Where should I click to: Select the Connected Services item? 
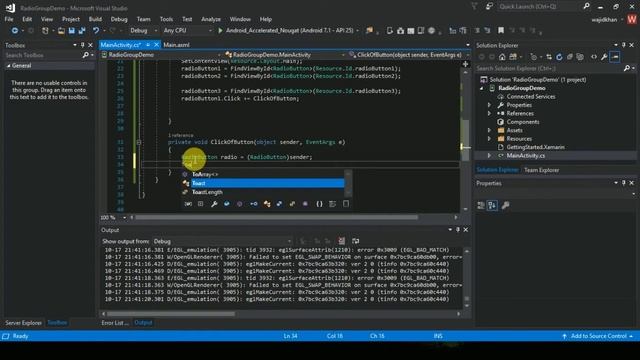click(x=531, y=96)
